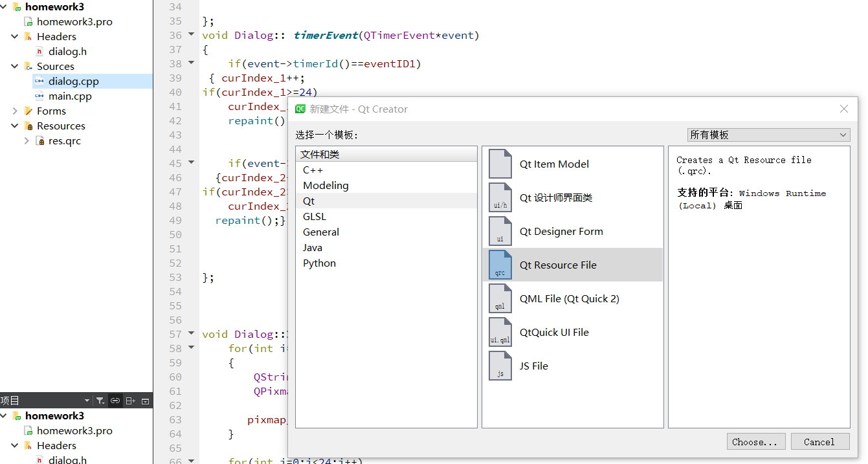Select the Java template category
The image size is (868, 464).
[x=386, y=247]
